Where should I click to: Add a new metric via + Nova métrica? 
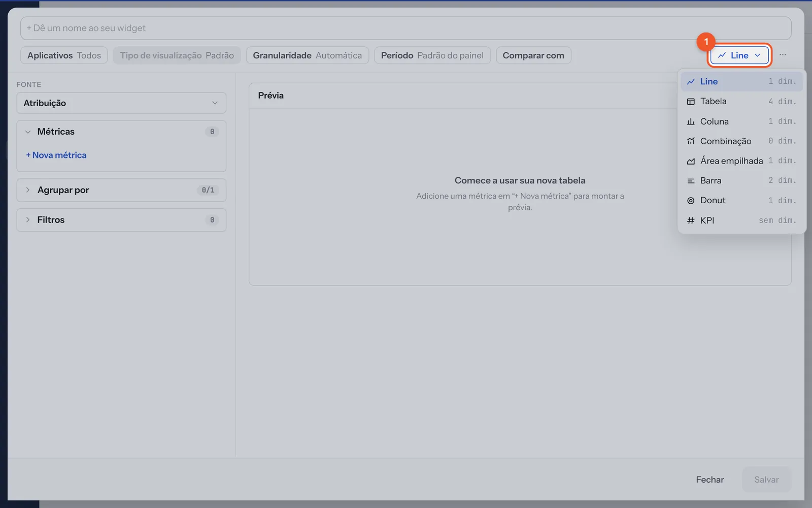(56, 155)
